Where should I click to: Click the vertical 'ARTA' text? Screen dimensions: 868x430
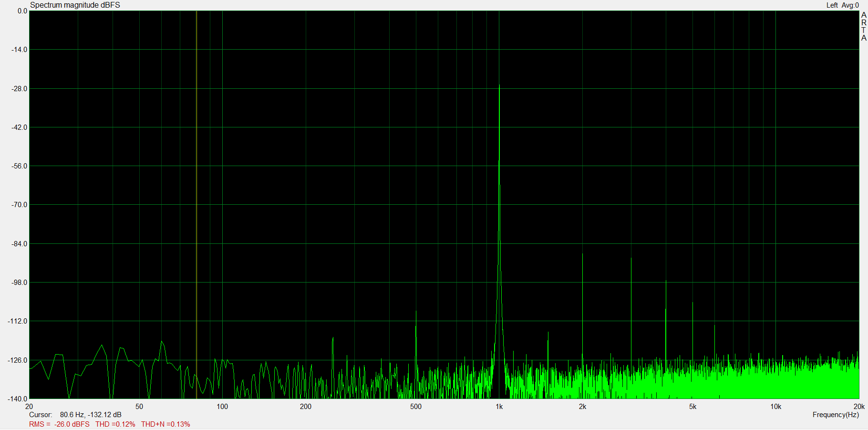[864, 26]
